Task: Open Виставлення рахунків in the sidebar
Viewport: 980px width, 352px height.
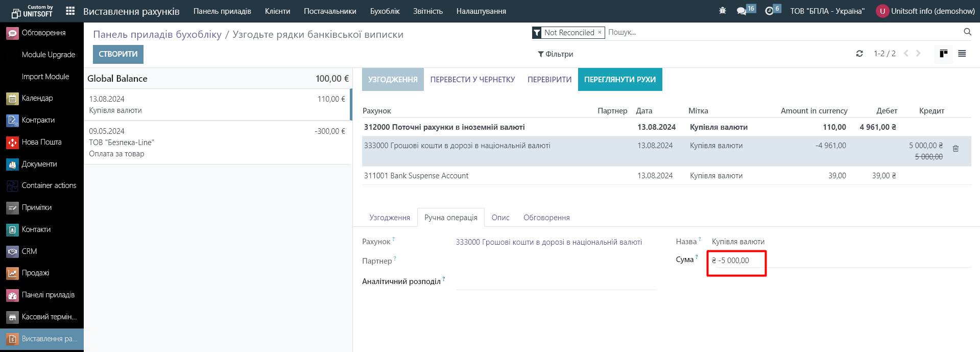Action: [x=42, y=339]
